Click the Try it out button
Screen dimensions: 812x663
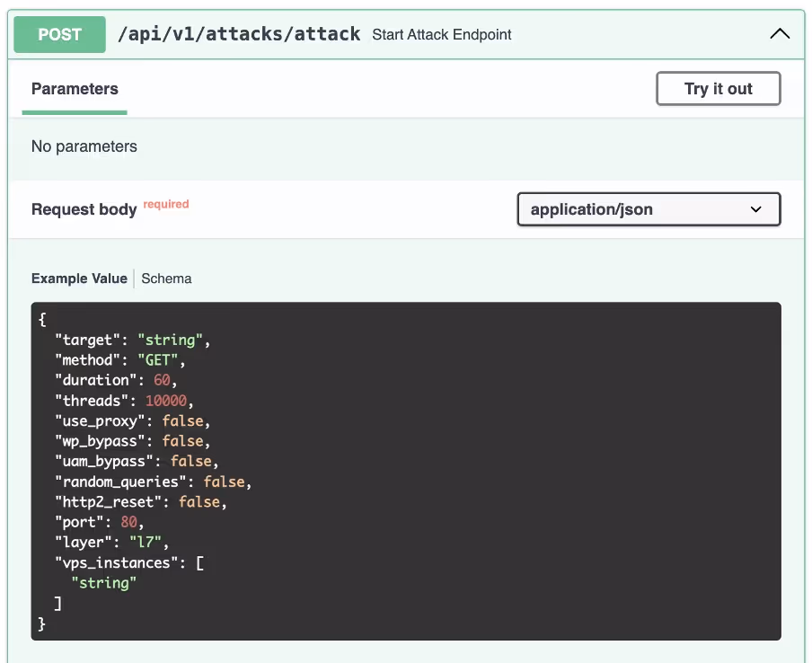pos(719,89)
